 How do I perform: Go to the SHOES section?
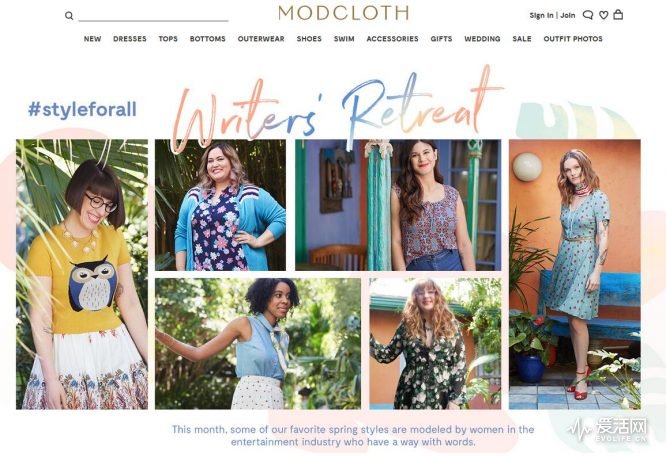click(x=309, y=39)
